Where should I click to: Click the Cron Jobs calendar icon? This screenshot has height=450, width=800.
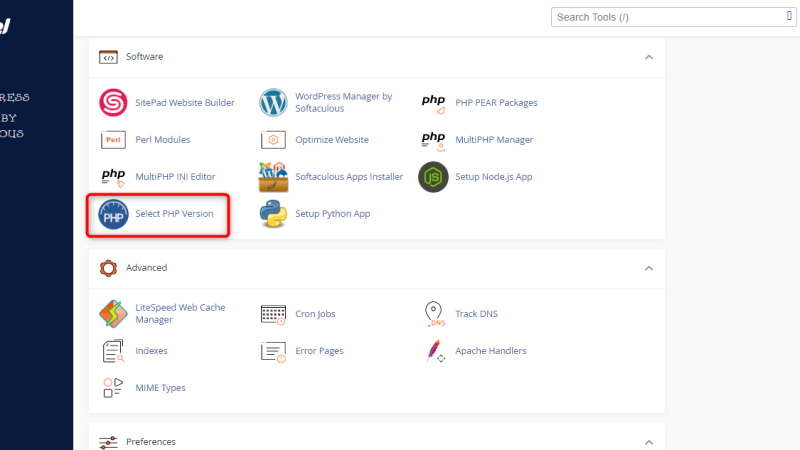pyautogui.click(x=273, y=315)
